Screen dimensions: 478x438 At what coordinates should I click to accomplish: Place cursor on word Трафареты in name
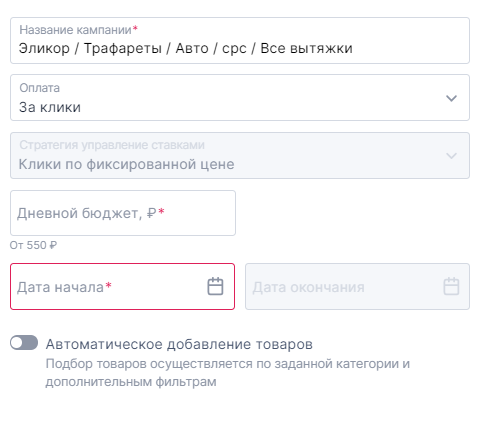(x=123, y=48)
